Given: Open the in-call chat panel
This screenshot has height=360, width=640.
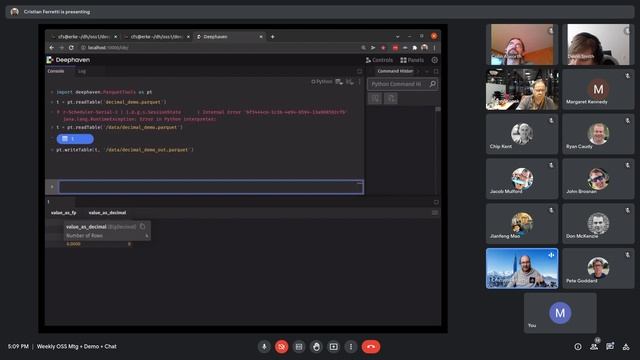Looking at the screenshot, I should tap(610, 347).
